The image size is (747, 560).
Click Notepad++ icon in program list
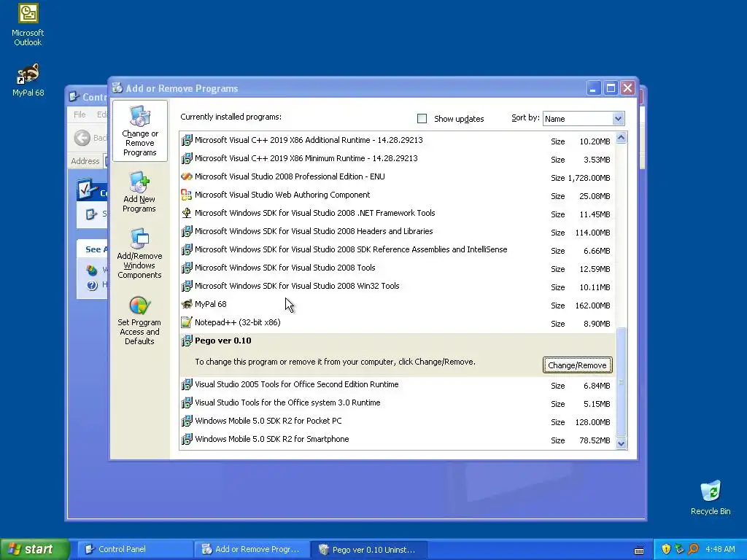[x=187, y=322]
